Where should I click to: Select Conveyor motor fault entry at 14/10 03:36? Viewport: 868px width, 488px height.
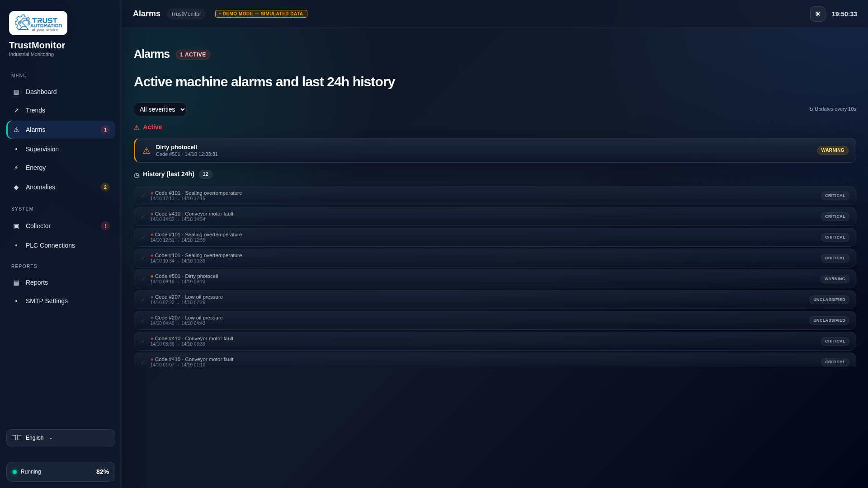pos(495,341)
